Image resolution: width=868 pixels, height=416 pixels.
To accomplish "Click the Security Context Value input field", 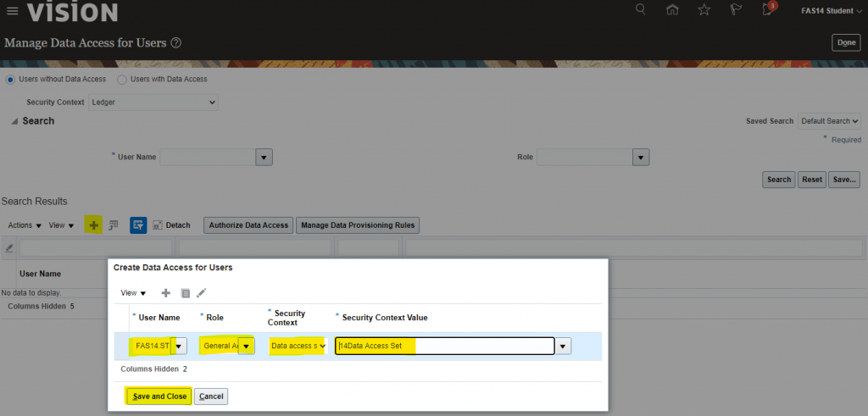I will pos(444,346).
